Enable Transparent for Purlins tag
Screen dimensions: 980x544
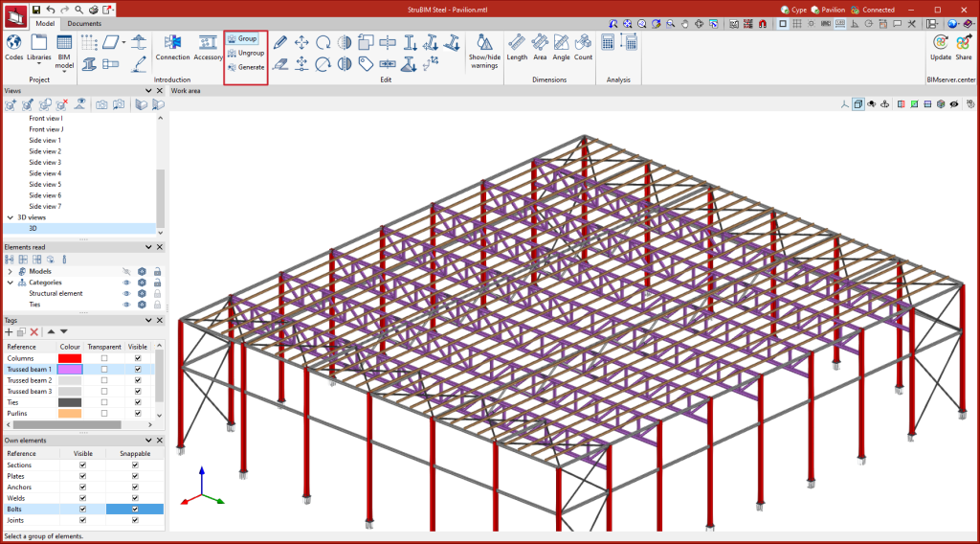click(x=104, y=414)
